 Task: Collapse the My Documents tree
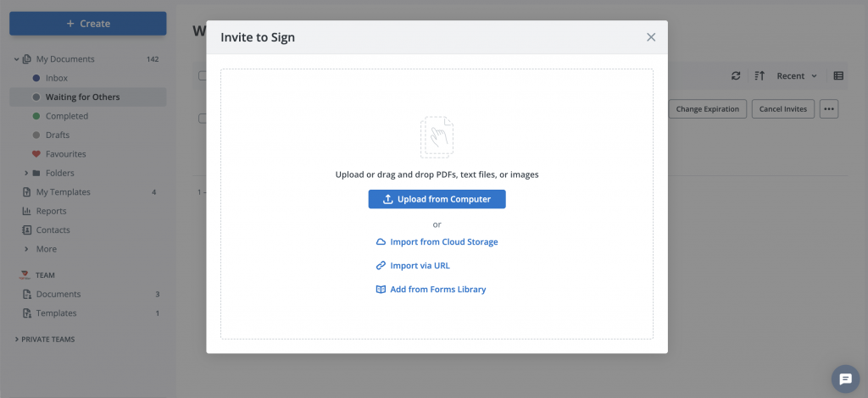point(17,59)
